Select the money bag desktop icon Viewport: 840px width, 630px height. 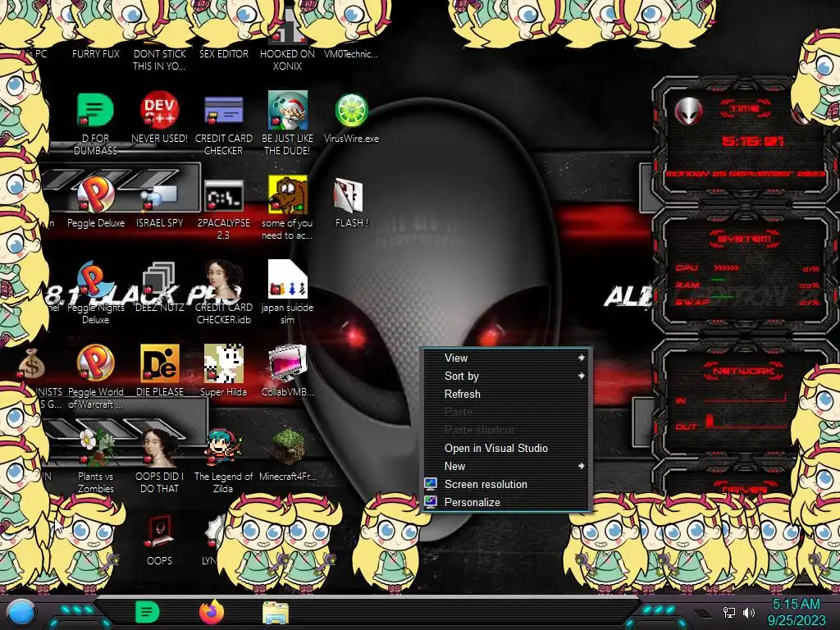click(31, 364)
